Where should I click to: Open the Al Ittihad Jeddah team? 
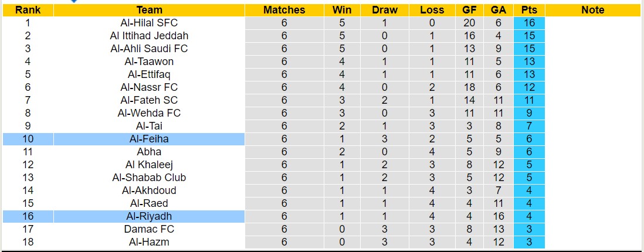149,36
